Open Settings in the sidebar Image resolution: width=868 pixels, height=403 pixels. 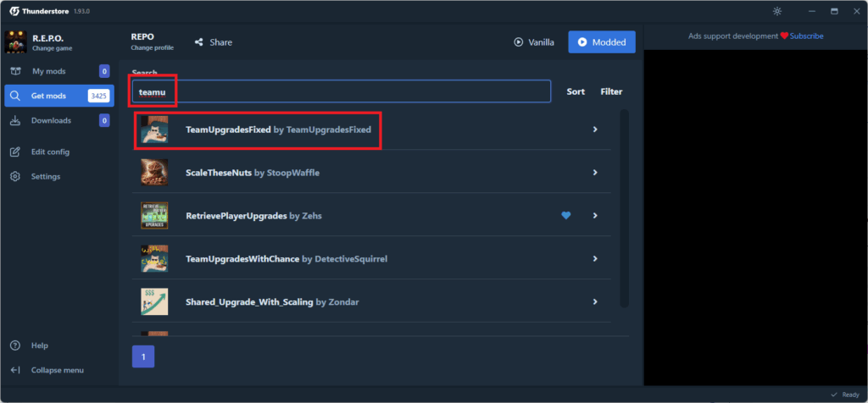pos(58,176)
